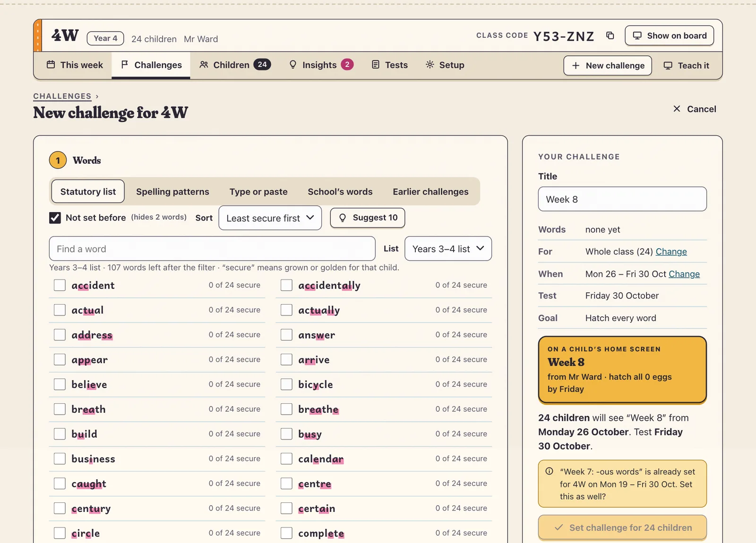Click the Insights badge showing 2
The width and height of the screenshot is (756, 543).
point(347,65)
